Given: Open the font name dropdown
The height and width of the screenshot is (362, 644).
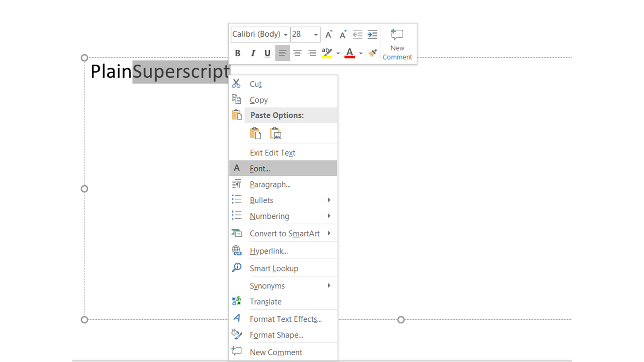Looking at the screenshot, I should coord(286,35).
